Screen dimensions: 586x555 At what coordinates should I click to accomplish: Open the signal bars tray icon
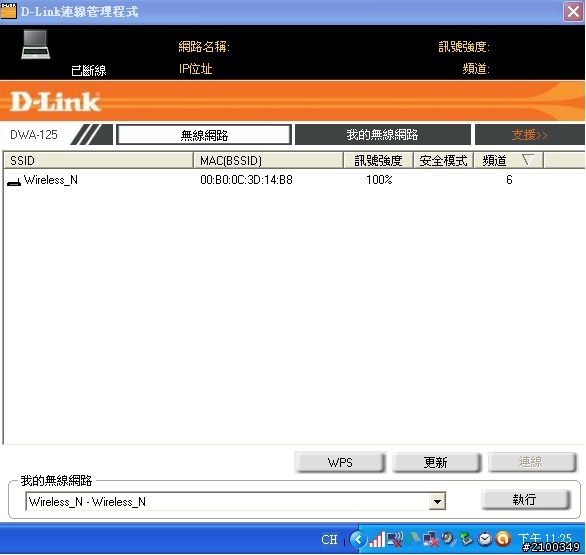point(377,539)
